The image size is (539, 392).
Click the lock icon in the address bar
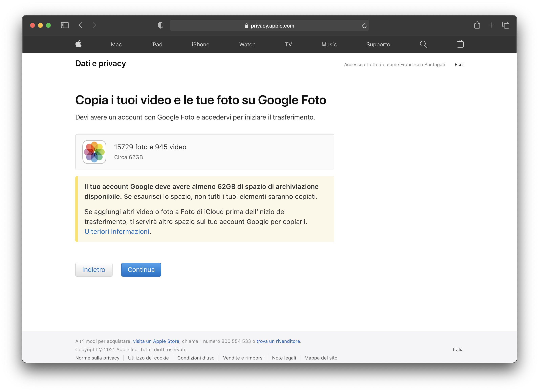247,26
